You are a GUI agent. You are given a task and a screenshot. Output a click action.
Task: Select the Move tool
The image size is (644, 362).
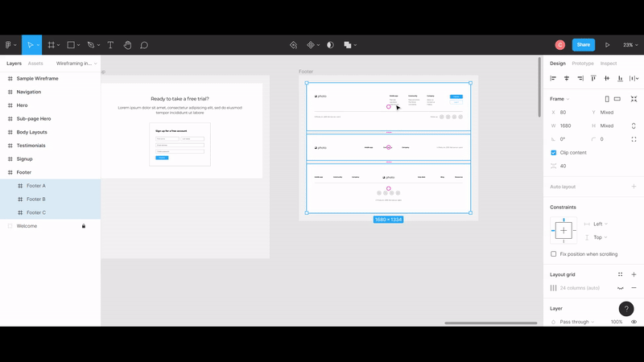[29, 45]
